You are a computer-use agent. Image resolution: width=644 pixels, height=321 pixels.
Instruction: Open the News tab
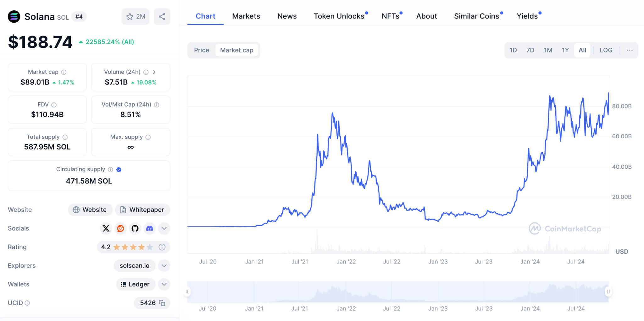click(x=287, y=16)
